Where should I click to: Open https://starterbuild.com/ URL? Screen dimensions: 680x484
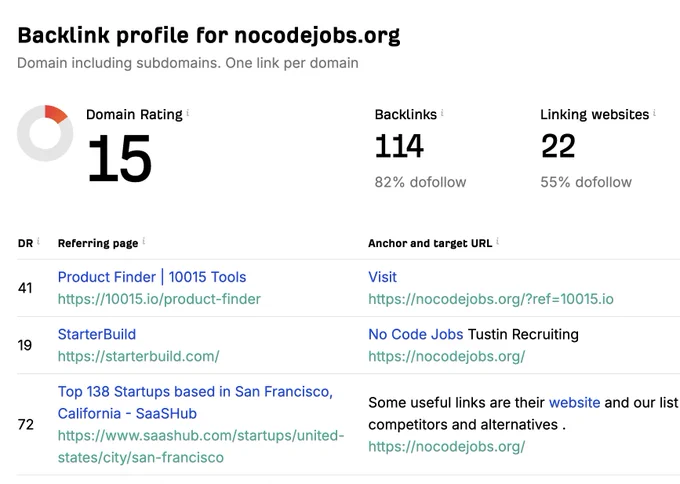pyautogui.click(x=139, y=356)
